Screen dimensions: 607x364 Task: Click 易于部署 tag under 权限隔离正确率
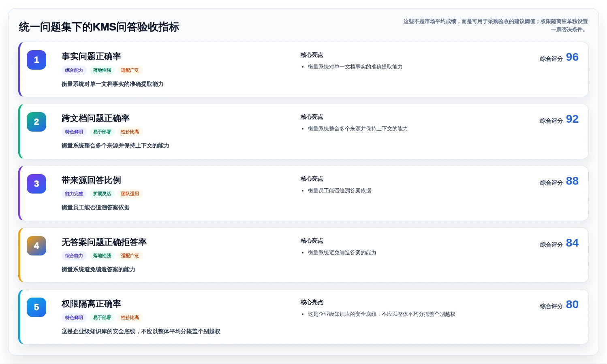click(102, 317)
